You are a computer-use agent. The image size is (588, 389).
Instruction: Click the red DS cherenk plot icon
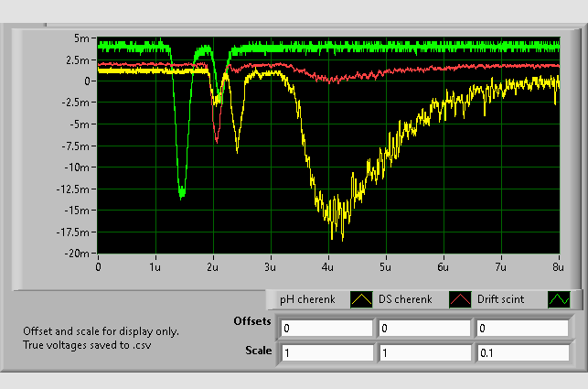point(460,299)
